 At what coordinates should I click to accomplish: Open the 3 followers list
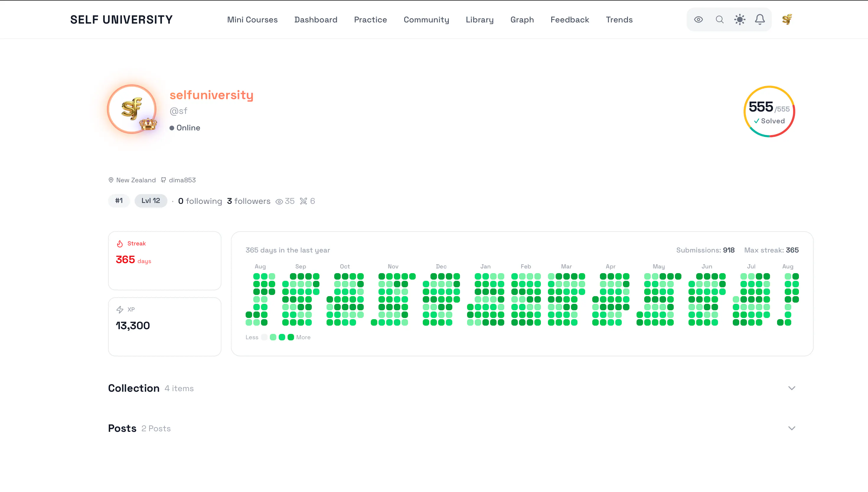[249, 201]
